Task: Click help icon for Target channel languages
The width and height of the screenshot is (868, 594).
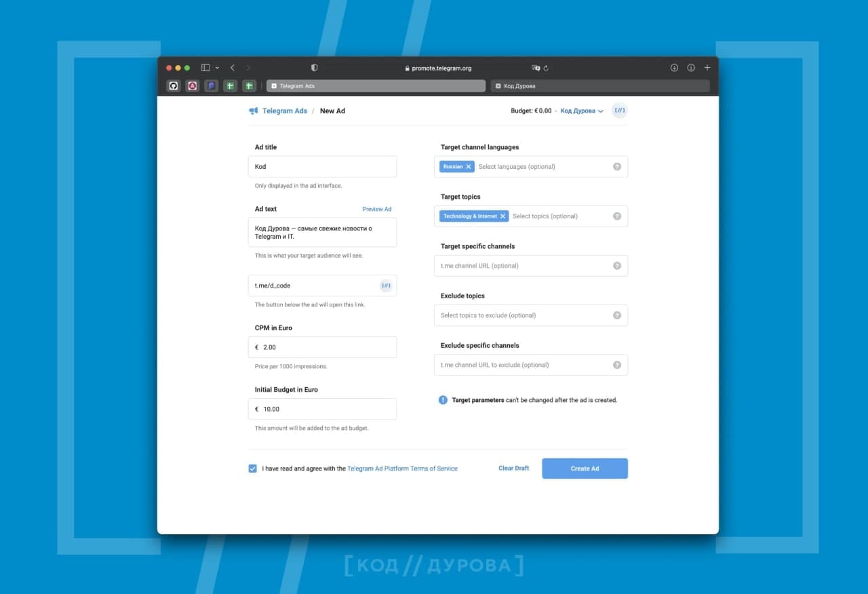Action: (x=617, y=167)
